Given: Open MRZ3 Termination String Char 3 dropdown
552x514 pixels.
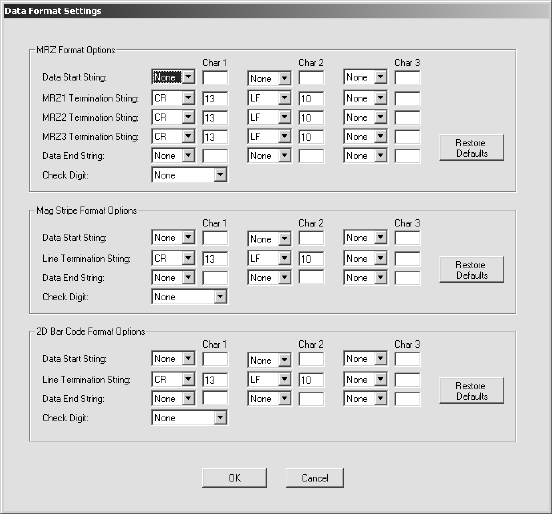Looking at the screenshot, I should [365, 136].
